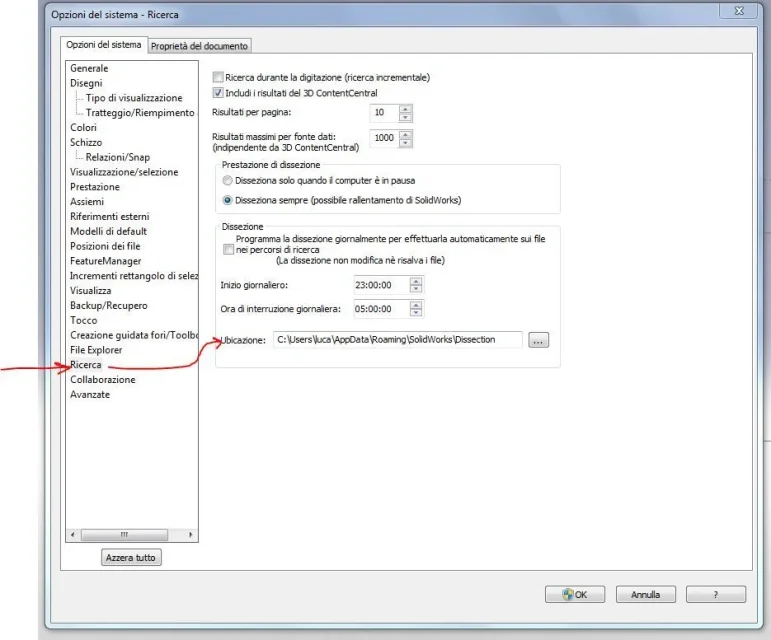Screen dimensions: 771x640
Task: Close the Opzioni del sistema dialog
Action: point(739,11)
